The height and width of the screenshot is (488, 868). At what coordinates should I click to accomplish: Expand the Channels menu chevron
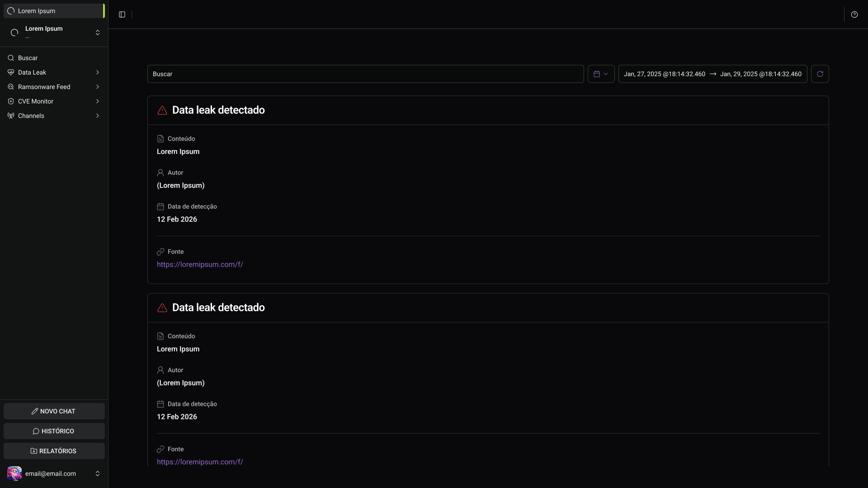pyautogui.click(x=98, y=116)
